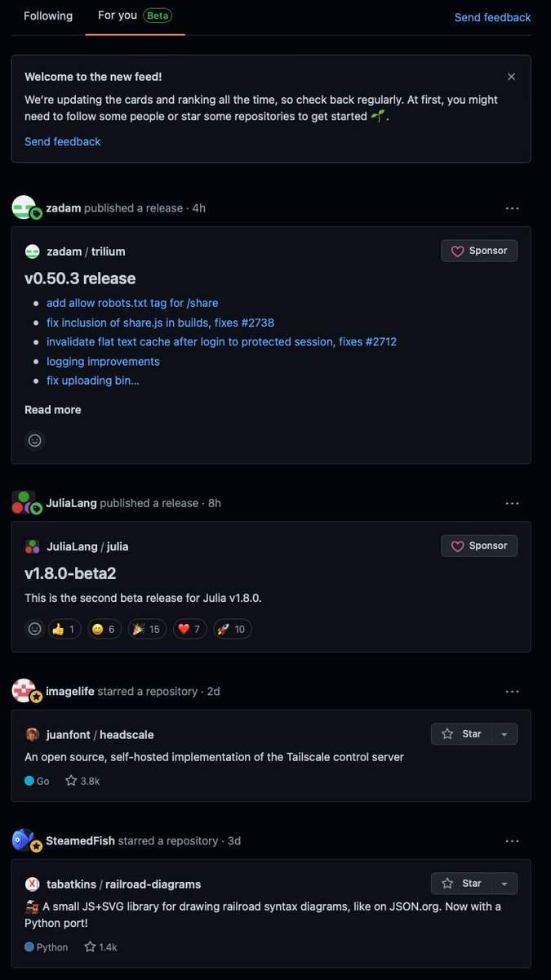
Task: Open the add-reaction smiley on the Julia release
Action: (34, 629)
